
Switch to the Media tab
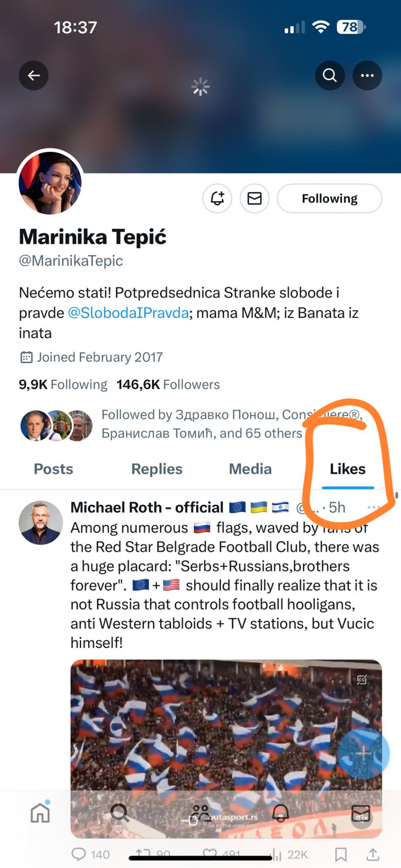tap(250, 469)
